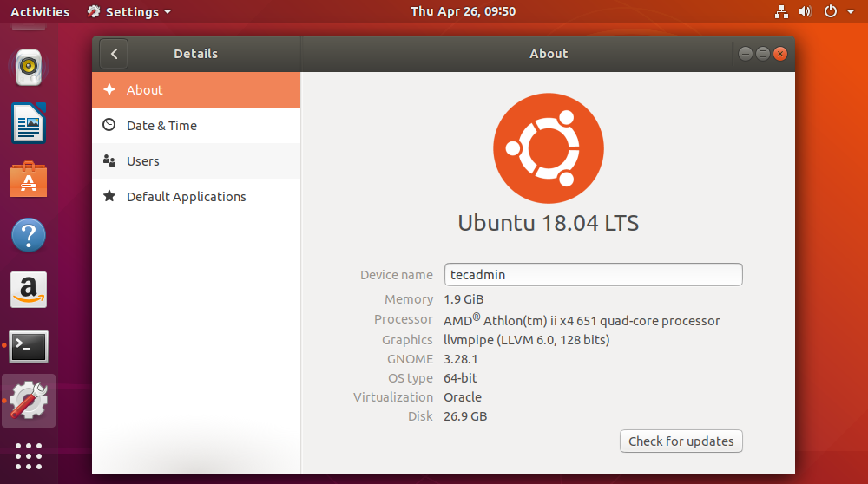Launch Amazon from the dock
Screen dimensions: 868x484
(x=29, y=290)
